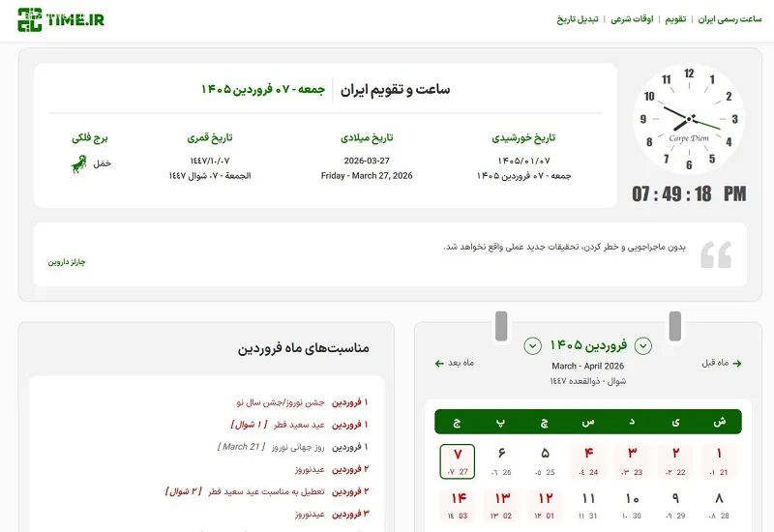Click author name چارلز داروین
The width and height of the screenshot is (774, 532).
(x=67, y=261)
